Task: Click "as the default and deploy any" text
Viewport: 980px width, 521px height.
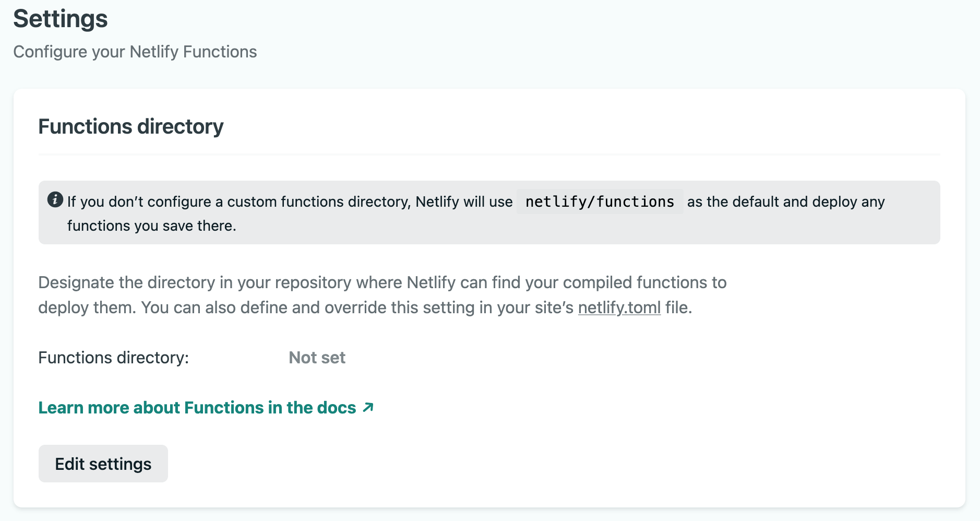Action: point(785,202)
